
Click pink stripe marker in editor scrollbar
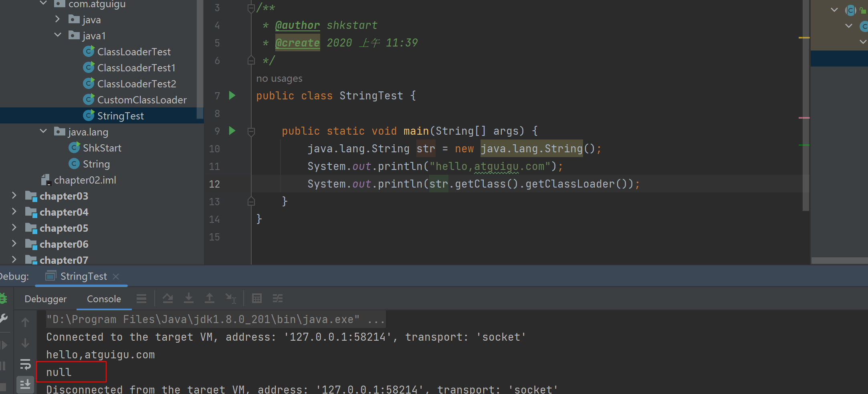[x=804, y=118]
